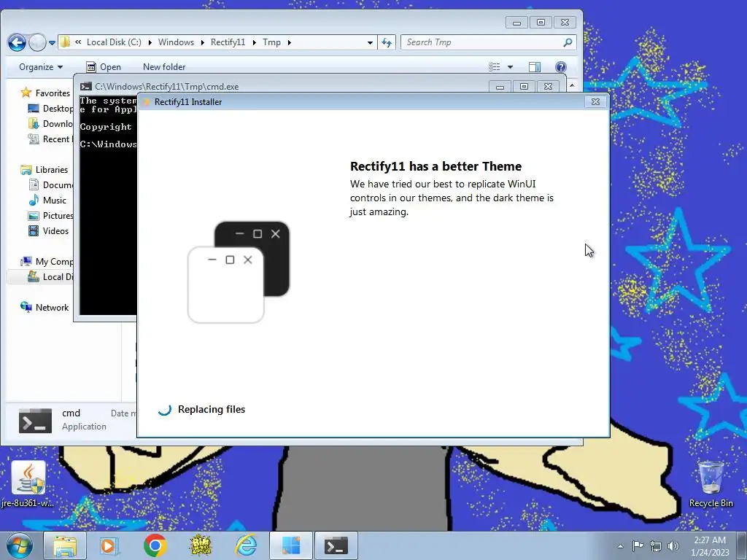Click the Rectify11 Installer title icon
This screenshot has width=747, height=560.
point(146,102)
